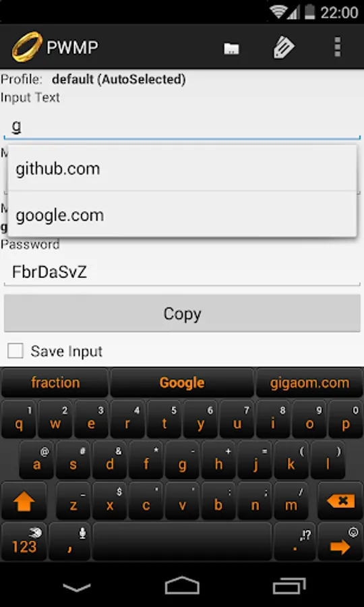Focus the Input Text field
This screenshot has height=607, width=364.
coord(182,127)
